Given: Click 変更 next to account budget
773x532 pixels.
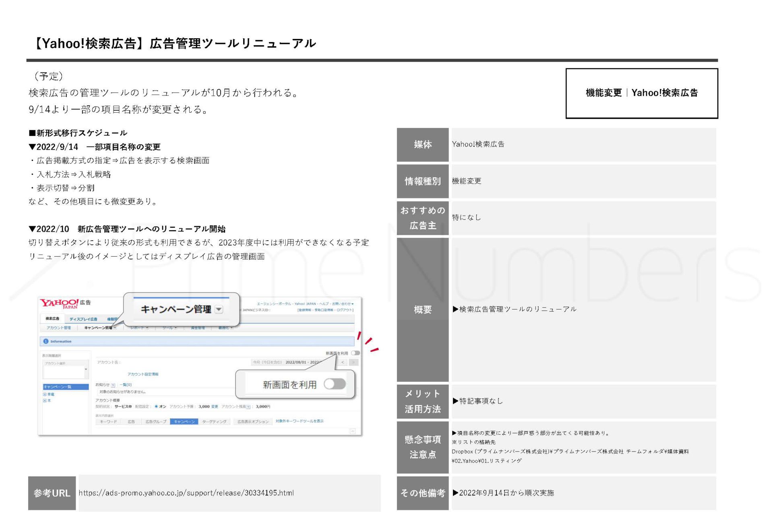Looking at the screenshot, I should click(x=215, y=406).
